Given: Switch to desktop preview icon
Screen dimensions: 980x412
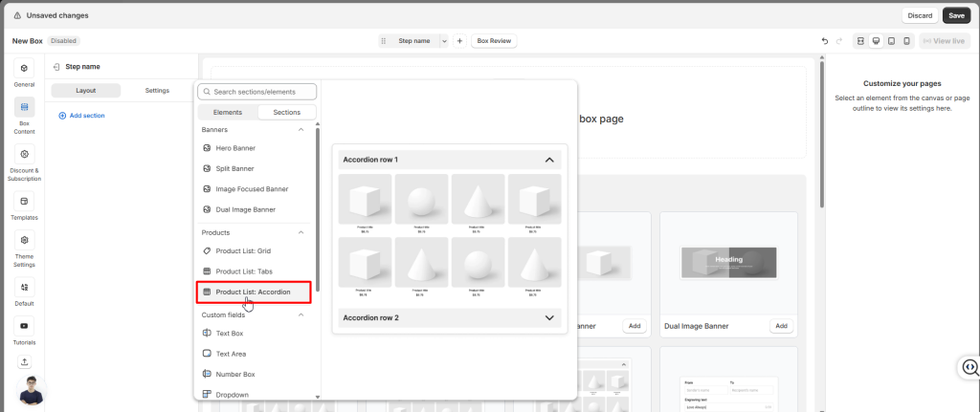Looking at the screenshot, I should 876,41.
